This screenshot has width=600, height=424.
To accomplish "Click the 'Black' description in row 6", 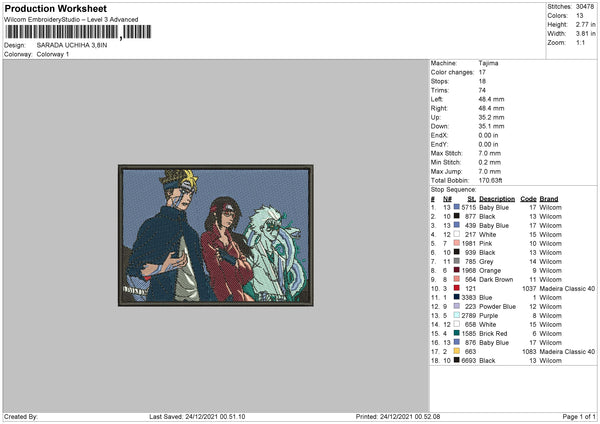I will [487, 253].
